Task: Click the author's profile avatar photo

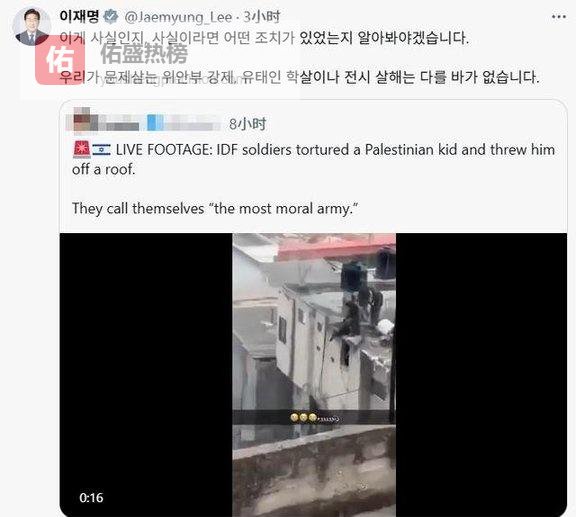Action: (x=32, y=26)
